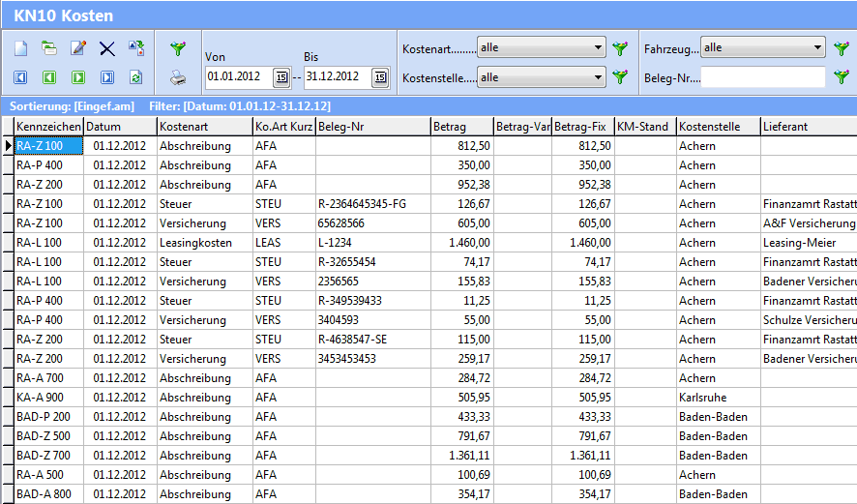
Task: Go to the next record
Action: point(78,76)
